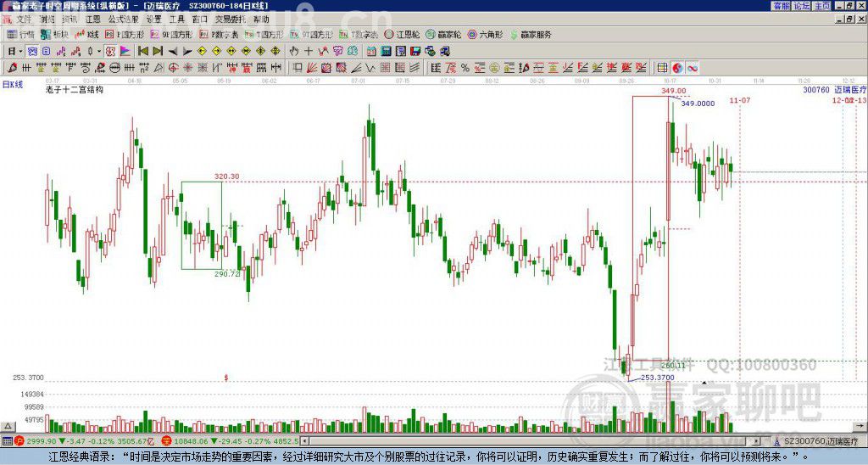The height and width of the screenshot is (465, 868).
Task: Open the 设置 menu
Action: click(x=154, y=20)
